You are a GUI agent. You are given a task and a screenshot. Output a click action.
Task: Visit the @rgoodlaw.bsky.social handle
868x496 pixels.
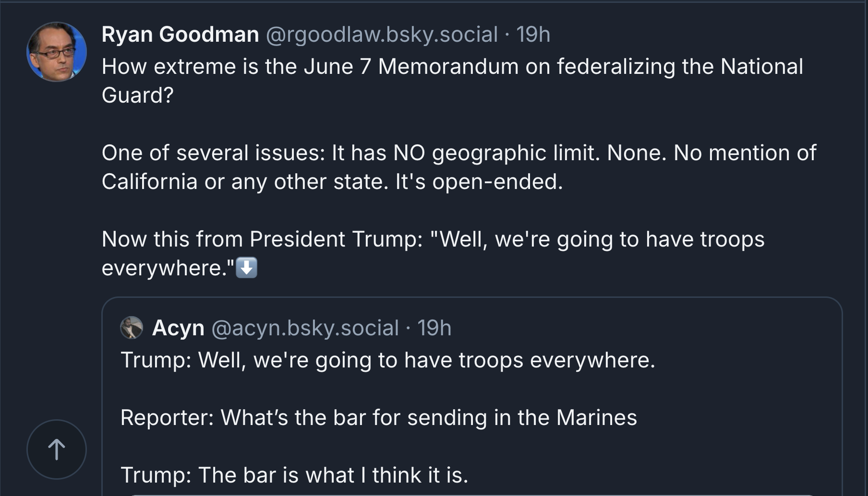pos(382,35)
